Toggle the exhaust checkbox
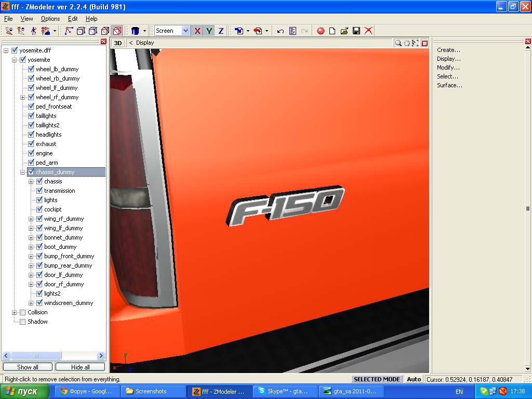532x399 pixels. coord(31,144)
